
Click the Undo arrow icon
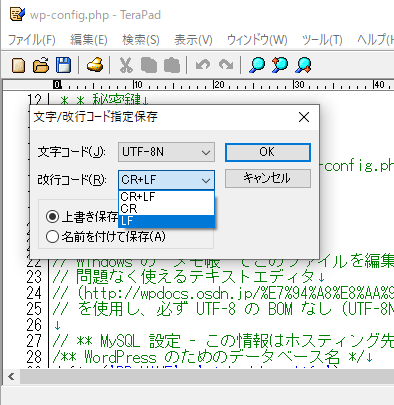(203, 64)
